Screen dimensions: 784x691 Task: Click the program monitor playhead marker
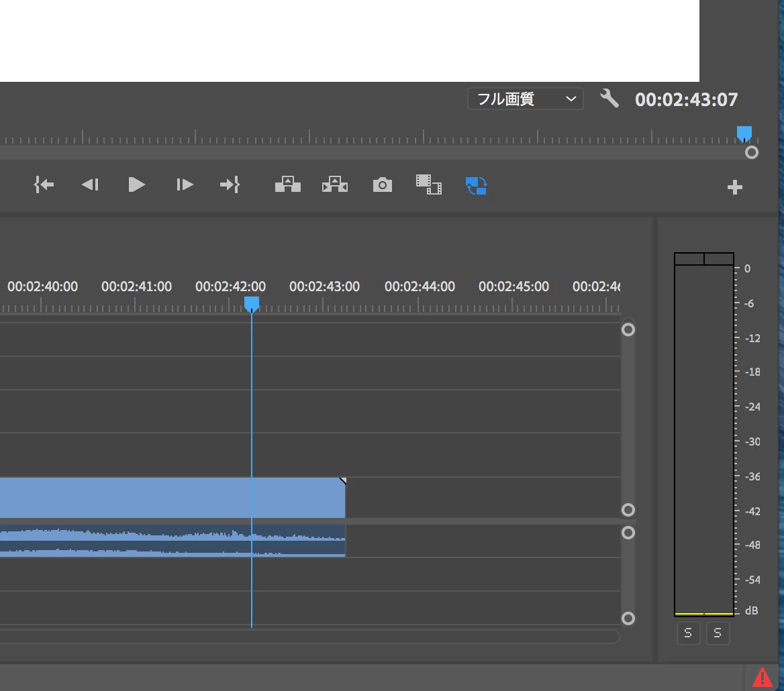coord(744,134)
